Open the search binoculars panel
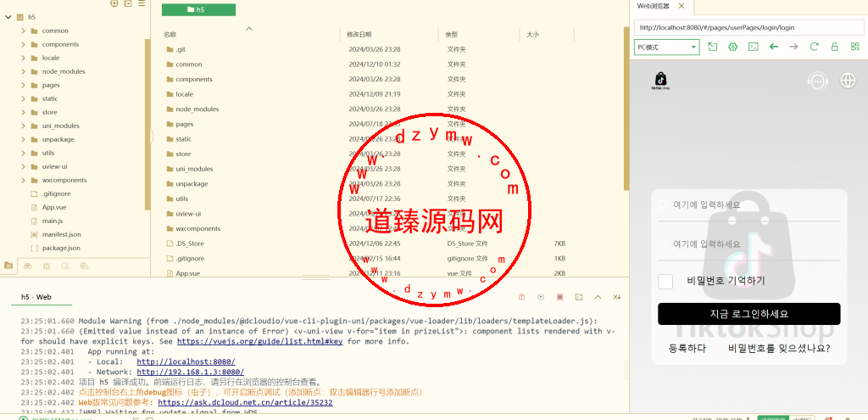Screen dimensions: 868x420 [x=27, y=266]
